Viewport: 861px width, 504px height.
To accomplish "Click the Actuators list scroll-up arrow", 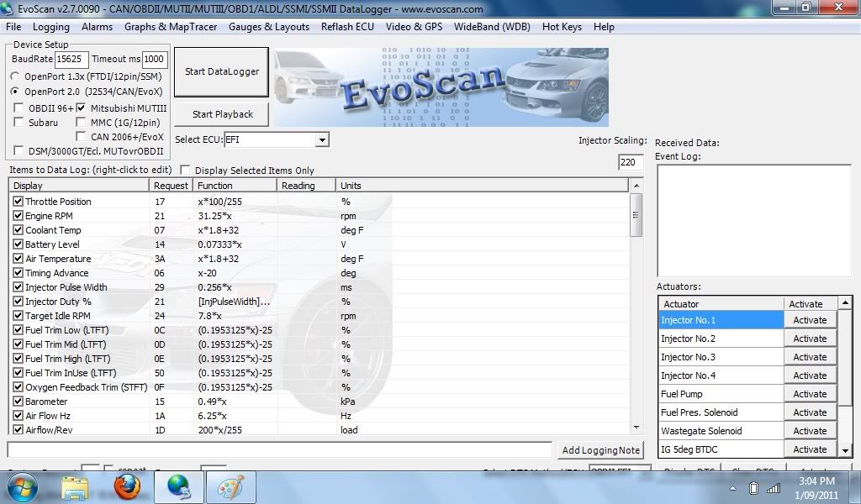I will tap(845, 302).
